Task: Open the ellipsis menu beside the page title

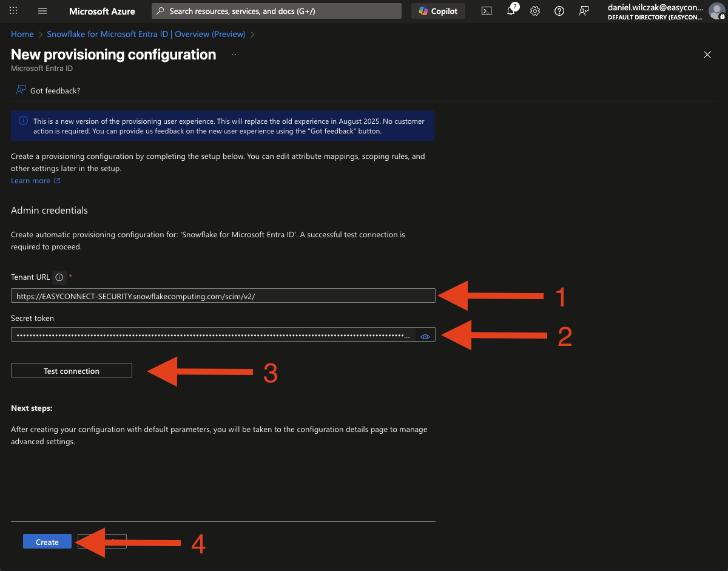Action: pos(235,55)
